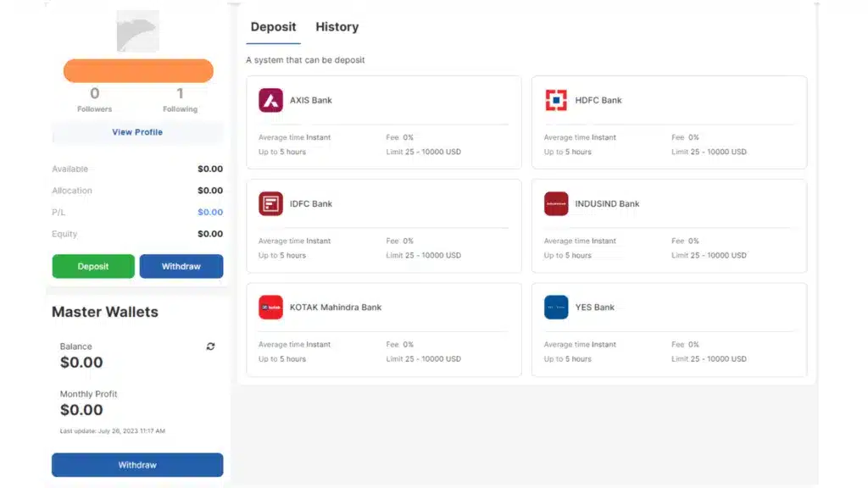The image size is (868, 488).
Task: Select the IDFC Bank name text
Action: 310,203
